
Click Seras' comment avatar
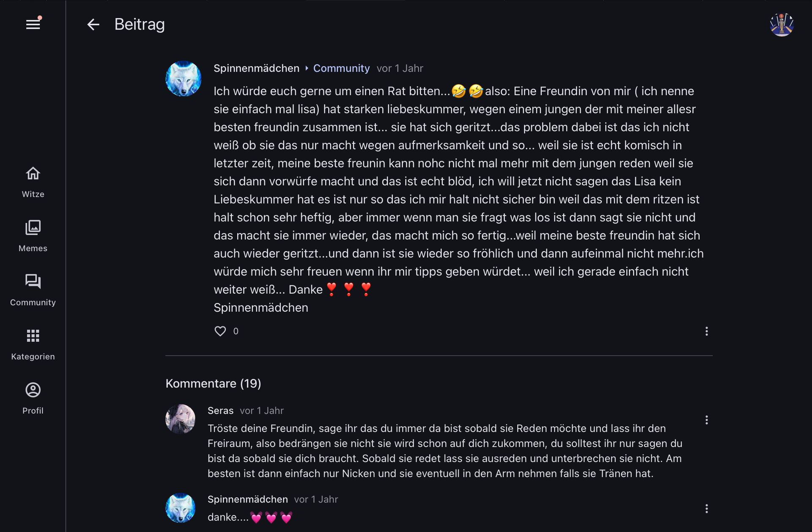pyautogui.click(x=180, y=419)
